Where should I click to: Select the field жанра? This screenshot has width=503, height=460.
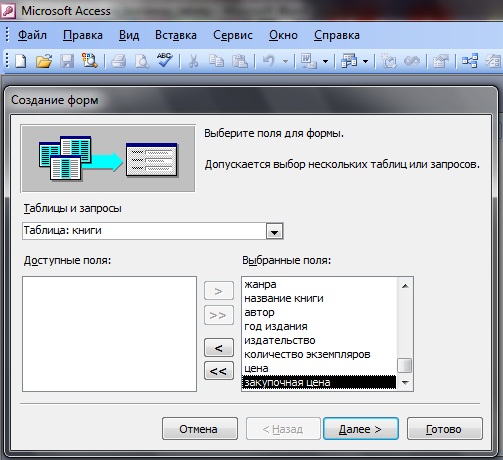coord(319,284)
